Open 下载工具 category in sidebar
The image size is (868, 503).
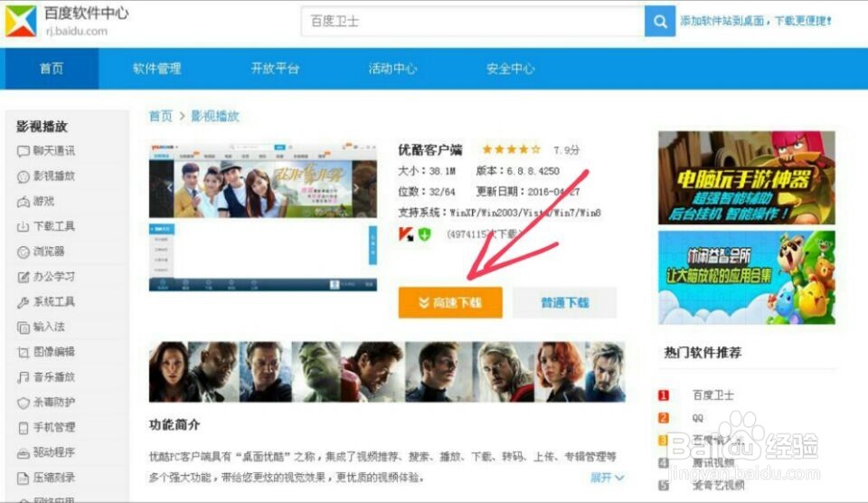(x=54, y=226)
